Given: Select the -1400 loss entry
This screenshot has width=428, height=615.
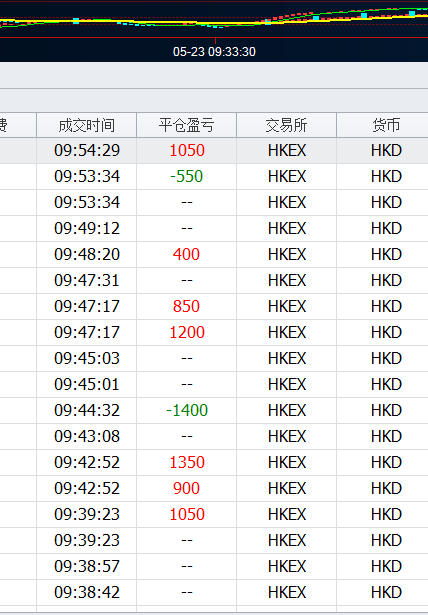Looking at the screenshot, I should coord(186,410).
